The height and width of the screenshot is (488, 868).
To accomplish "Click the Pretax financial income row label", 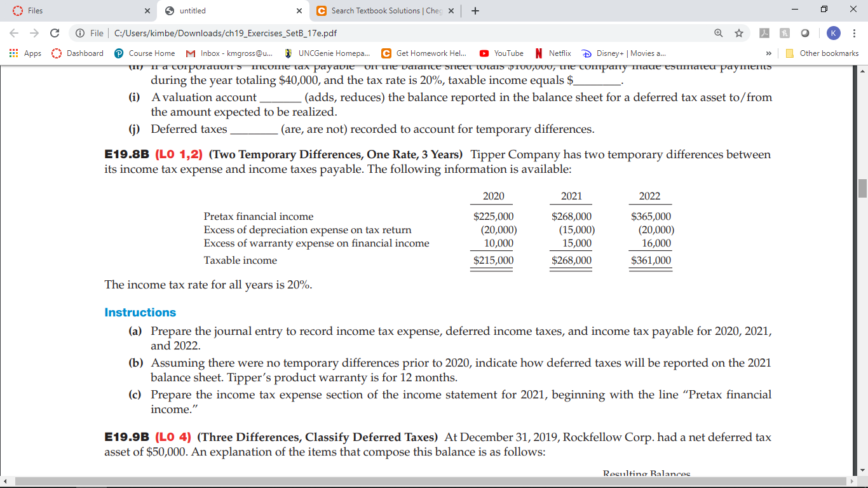I will point(259,217).
